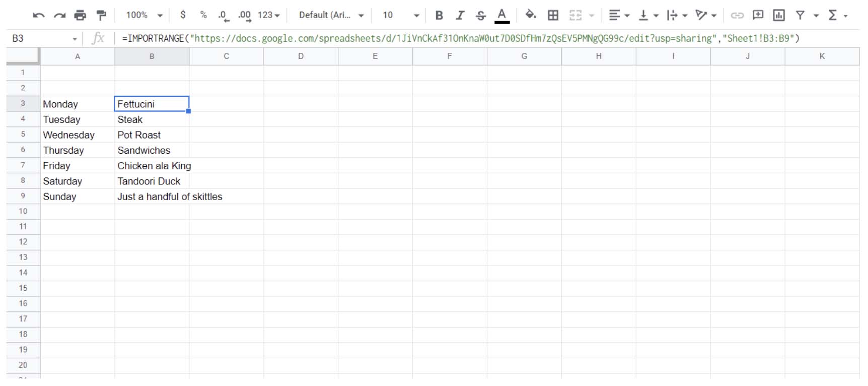The width and height of the screenshot is (868, 386).
Task: Select the Paint format tool
Action: [101, 15]
